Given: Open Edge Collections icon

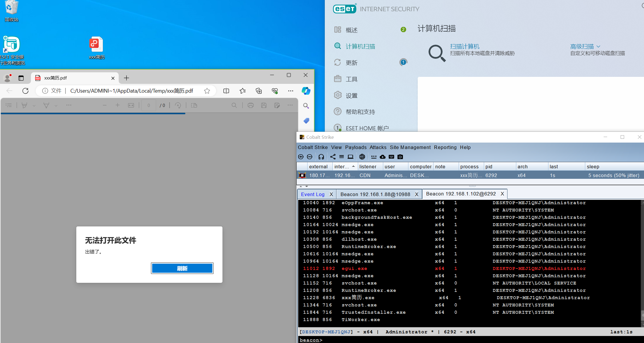Looking at the screenshot, I should click(259, 91).
